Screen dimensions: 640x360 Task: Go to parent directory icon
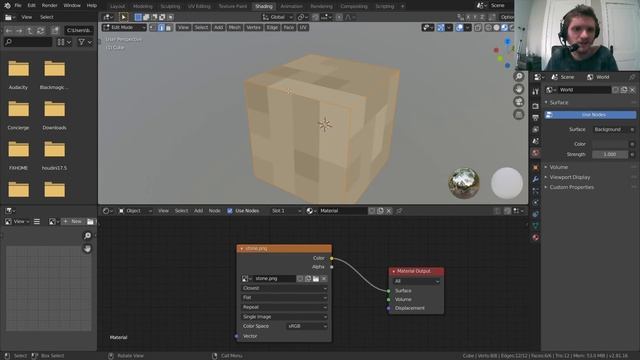[x=30, y=31]
